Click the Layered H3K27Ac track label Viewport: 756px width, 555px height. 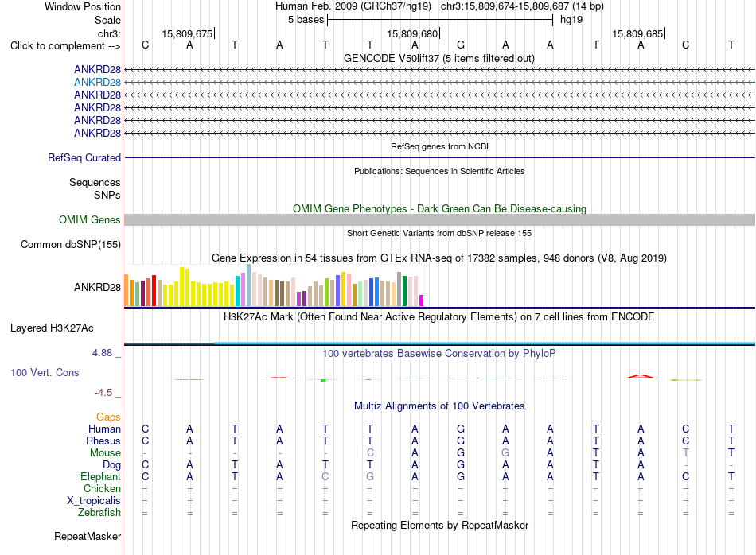click(x=52, y=328)
